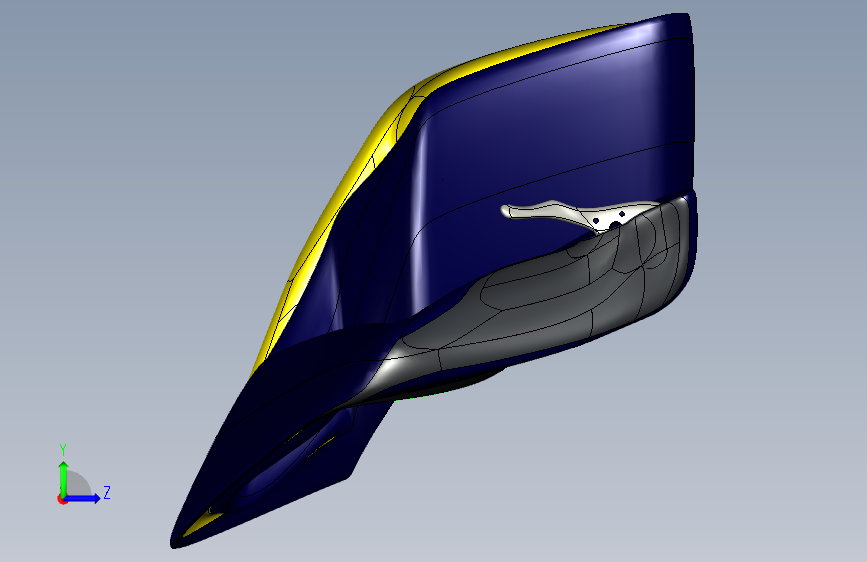The width and height of the screenshot is (867, 562).
Task: Click the green Y axis arrow
Action: coord(63,478)
